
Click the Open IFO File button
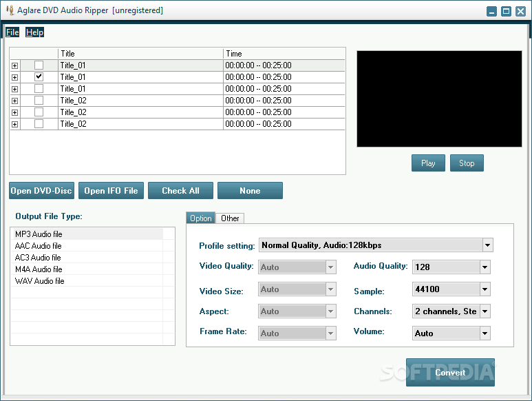click(x=111, y=190)
